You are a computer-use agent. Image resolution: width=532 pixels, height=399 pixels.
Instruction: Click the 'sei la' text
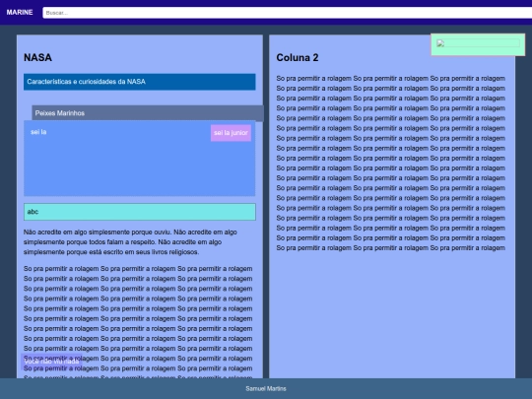(x=38, y=132)
